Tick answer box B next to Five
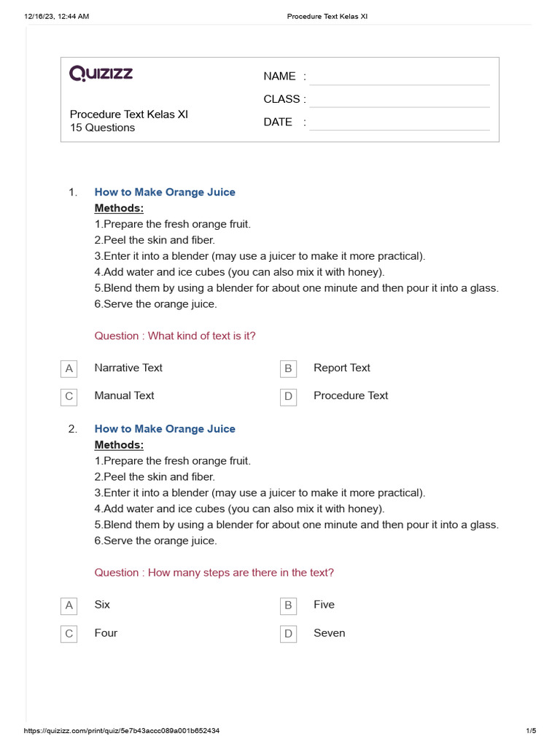Screen dimensions: 560x747 click(288, 605)
